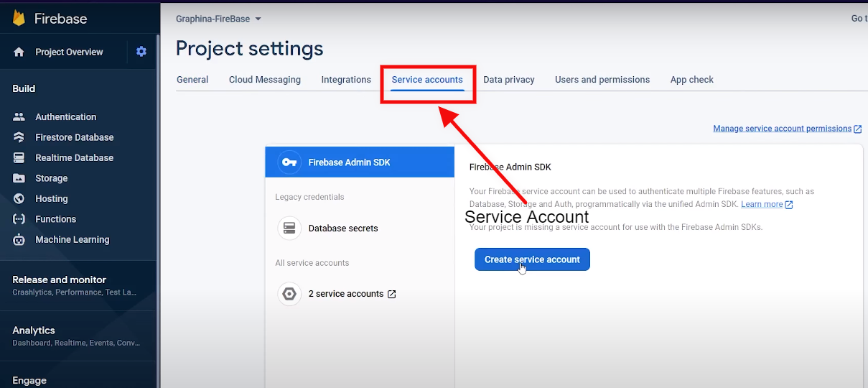Open the Data privacy tab
This screenshot has width=868, height=388.
(509, 80)
